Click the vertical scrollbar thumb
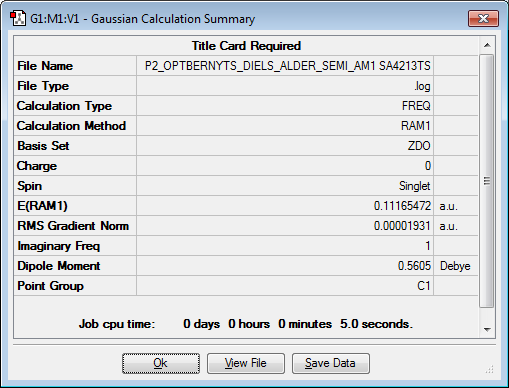Viewport: 509px width, 388px height. point(487,181)
